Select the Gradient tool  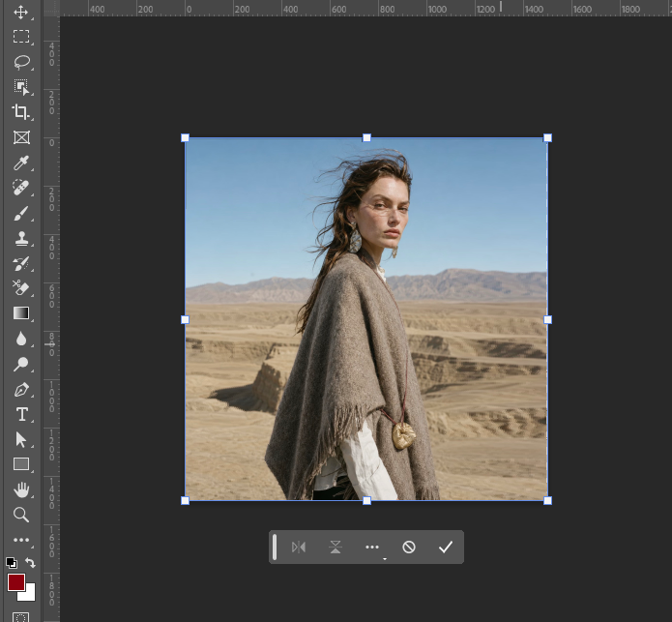(21, 313)
